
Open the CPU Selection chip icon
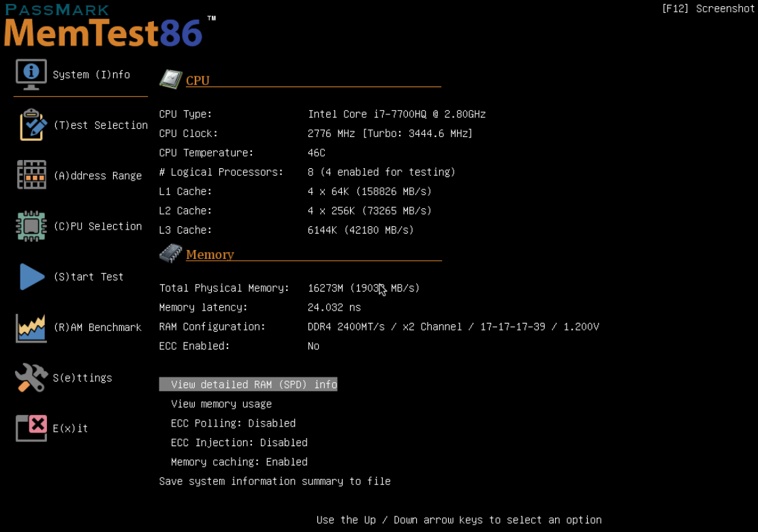point(31,226)
